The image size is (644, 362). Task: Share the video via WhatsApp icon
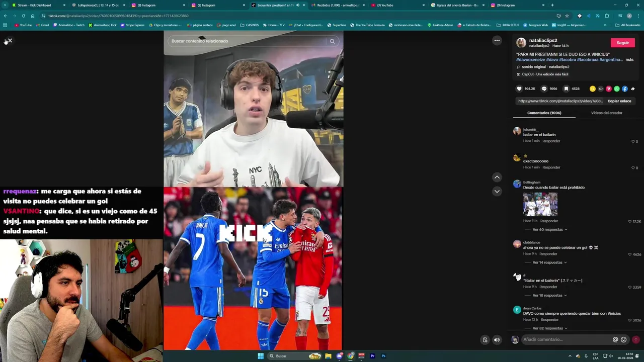[x=617, y=88]
